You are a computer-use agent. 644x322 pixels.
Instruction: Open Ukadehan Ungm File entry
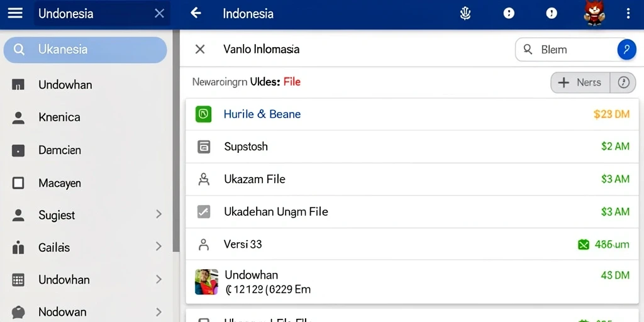click(x=412, y=211)
